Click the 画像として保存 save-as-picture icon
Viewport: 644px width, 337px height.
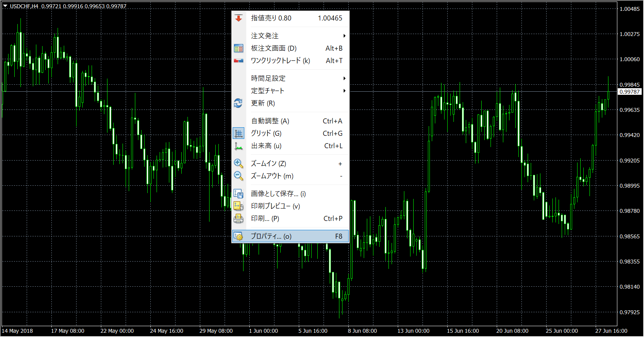point(239,194)
